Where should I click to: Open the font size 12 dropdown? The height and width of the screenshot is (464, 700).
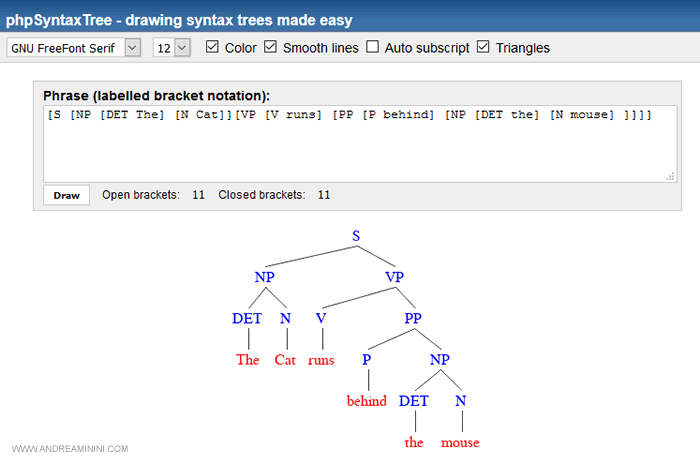coord(170,48)
